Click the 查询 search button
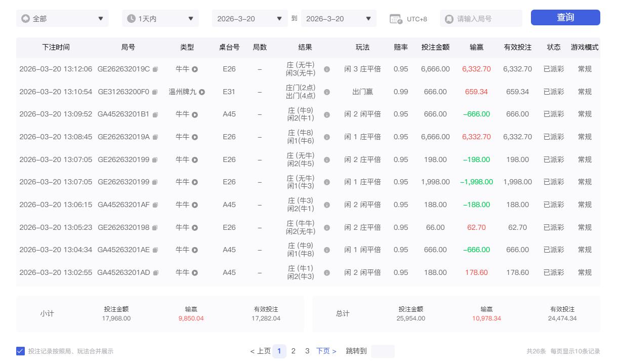This screenshot has width=618, height=364. (565, 18)
